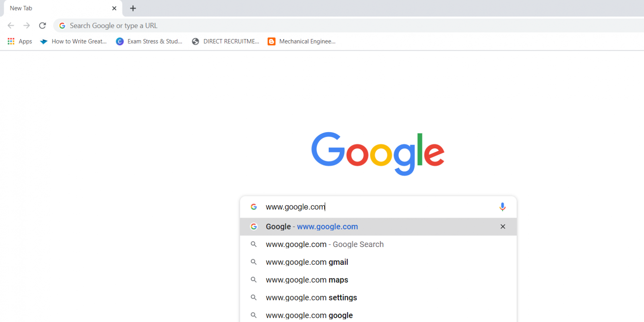This screenshot has width=644, height=322.
Task: Click the back navigation arrow
Action: 10,25
